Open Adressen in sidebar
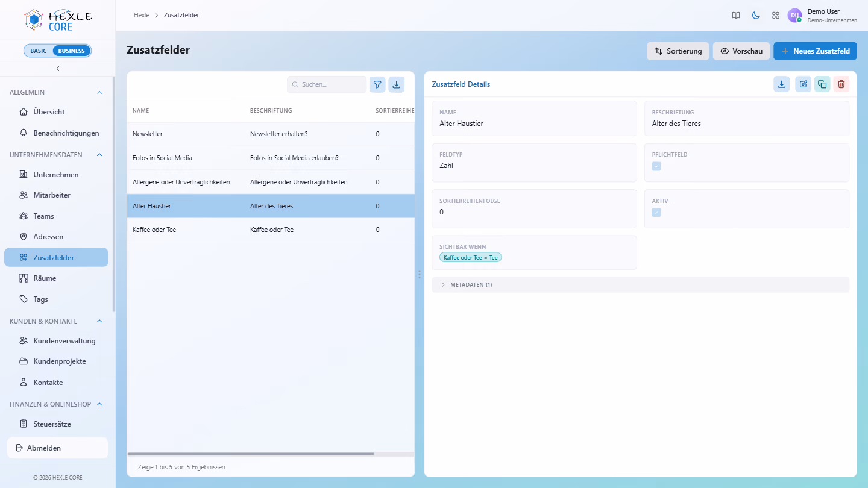 click(56, 237)
